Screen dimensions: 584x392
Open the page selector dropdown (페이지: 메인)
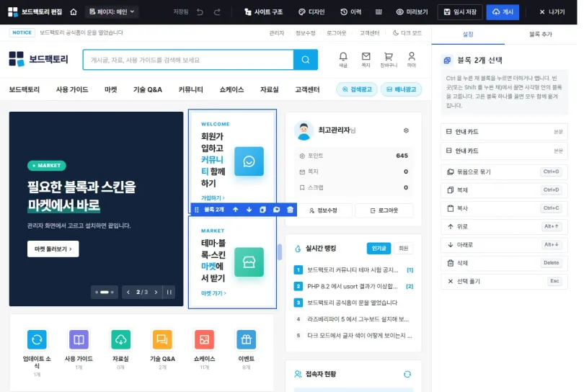coord(112,12)
